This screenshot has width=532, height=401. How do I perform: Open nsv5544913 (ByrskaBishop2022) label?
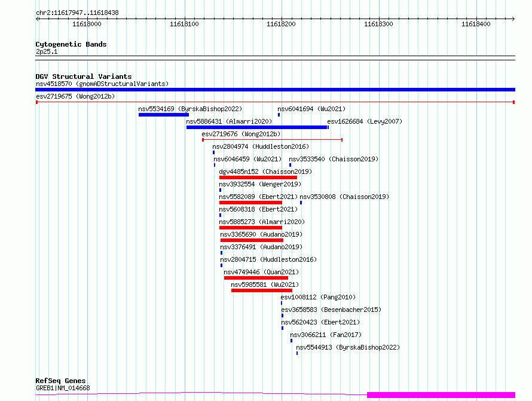(348, 347)
